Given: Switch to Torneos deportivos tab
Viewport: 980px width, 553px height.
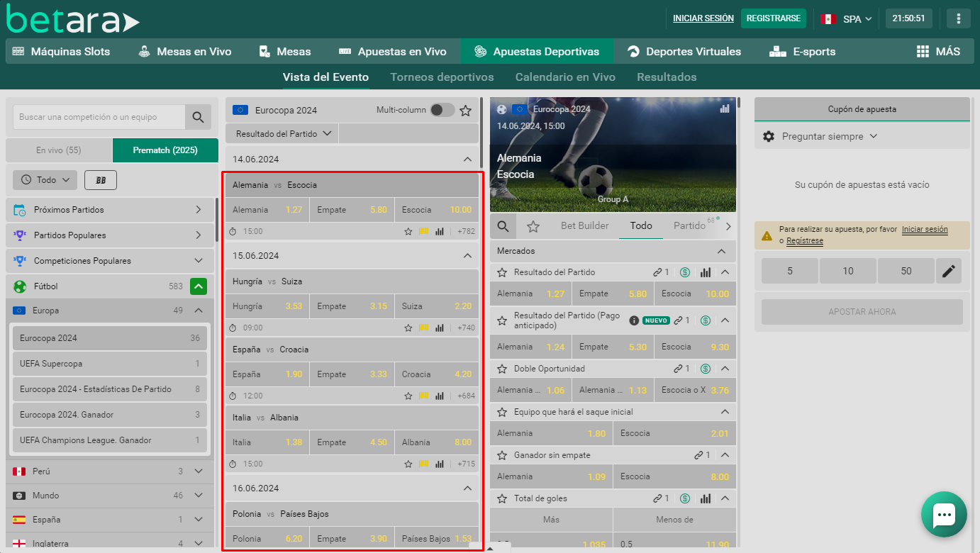Looking at the screenshot, I should coord(442,77).
